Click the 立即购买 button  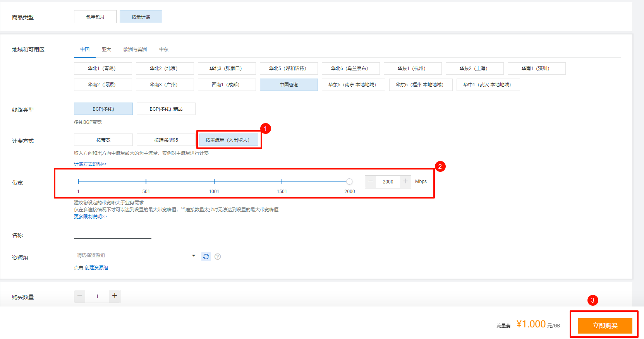click(605, 326)
